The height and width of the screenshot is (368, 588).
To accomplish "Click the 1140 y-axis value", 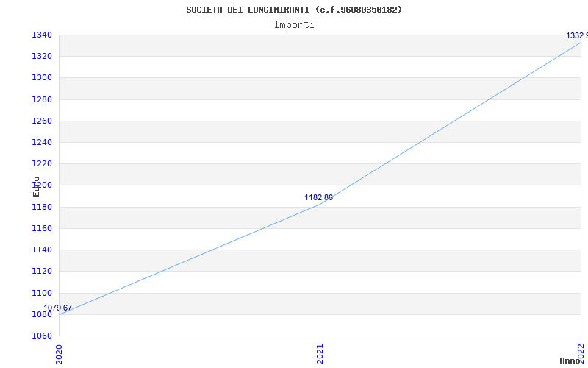I will pyautogui.click(x=42, y=250).
